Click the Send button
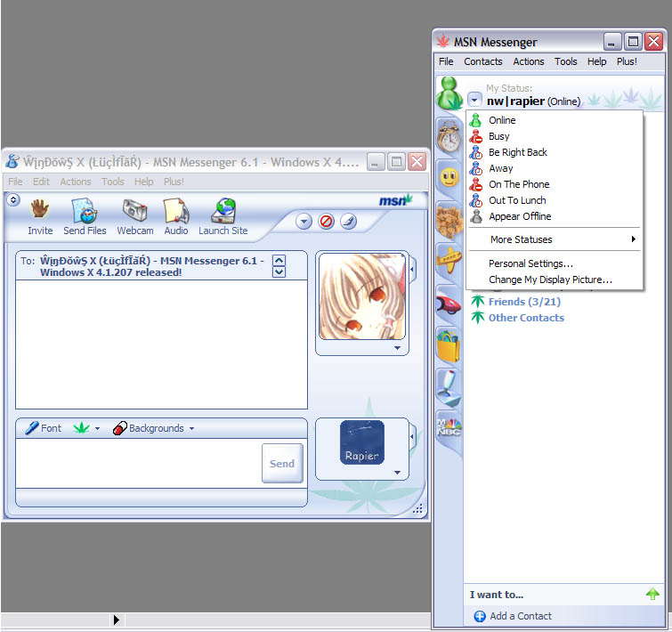 (x=282, y=463)
